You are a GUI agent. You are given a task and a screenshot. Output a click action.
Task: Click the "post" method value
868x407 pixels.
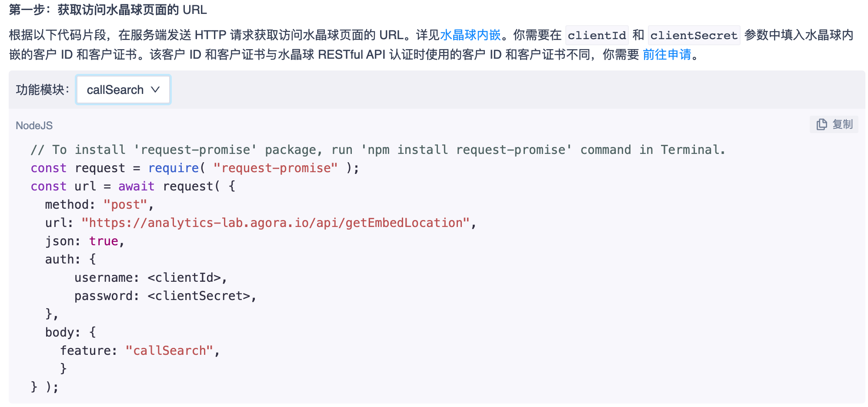coord(125,204)
